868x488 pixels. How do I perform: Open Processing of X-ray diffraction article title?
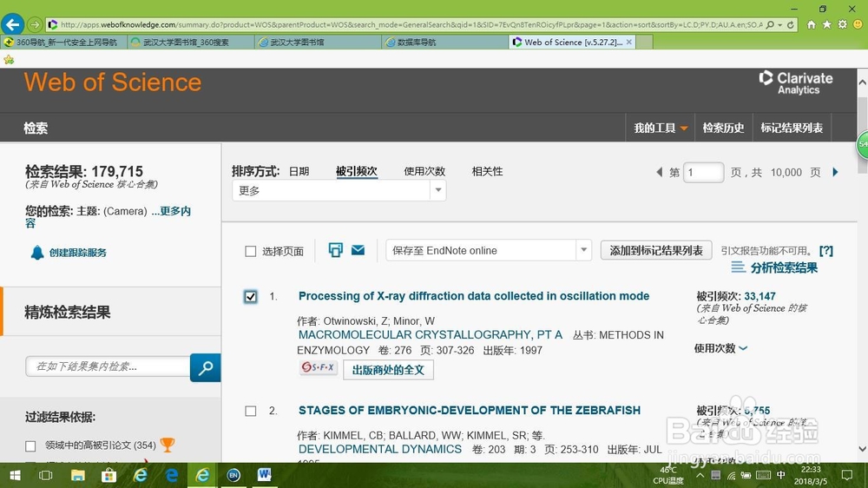(x=474, y=296)
